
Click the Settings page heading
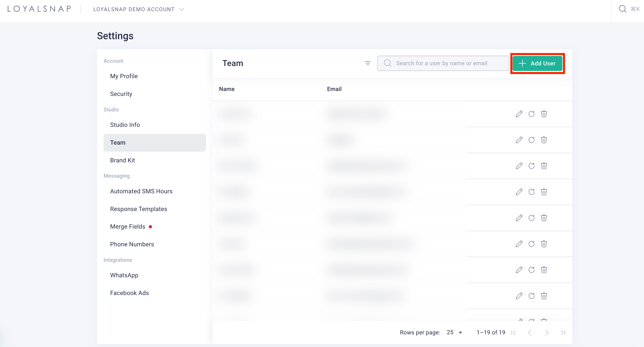115,36
